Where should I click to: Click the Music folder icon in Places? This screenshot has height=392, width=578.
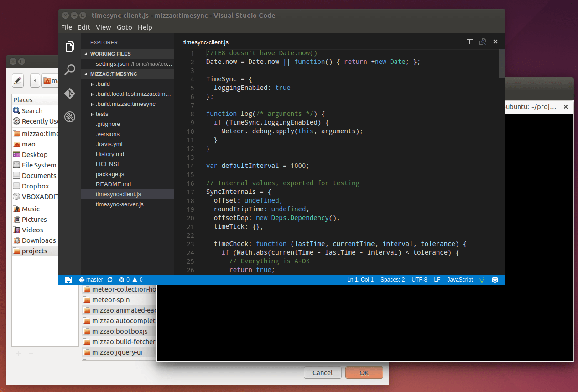[x=16, y=209]
